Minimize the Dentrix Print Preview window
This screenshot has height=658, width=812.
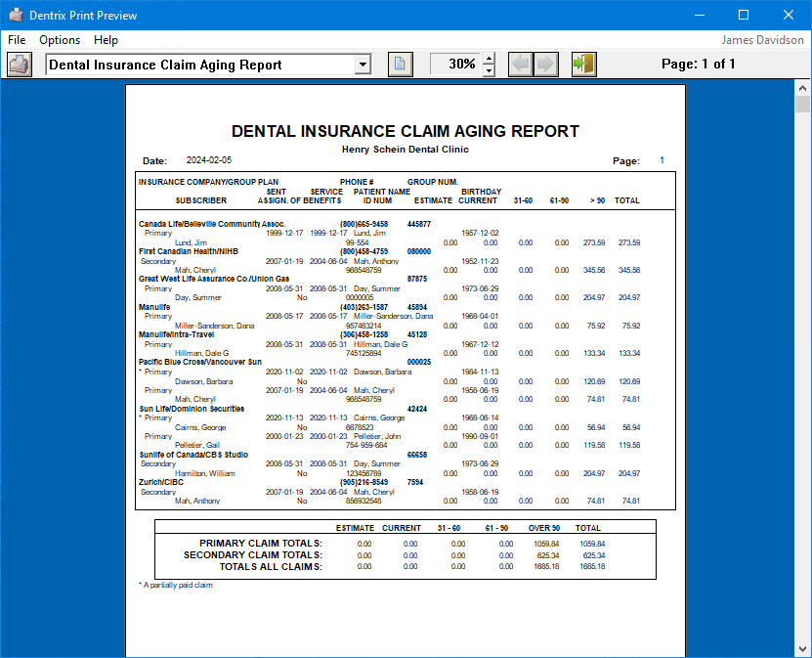click(x=698, y=15)
